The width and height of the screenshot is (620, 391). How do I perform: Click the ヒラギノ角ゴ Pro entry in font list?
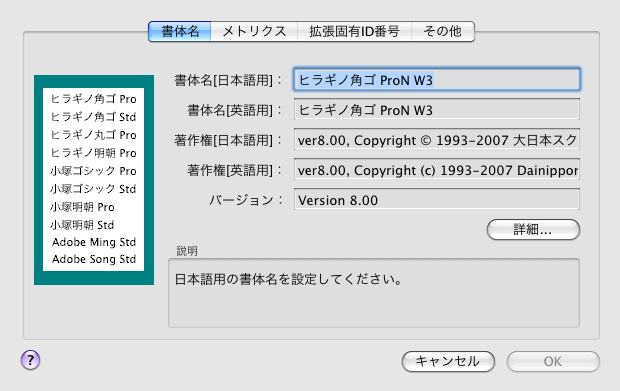click(x=93, y=99)
